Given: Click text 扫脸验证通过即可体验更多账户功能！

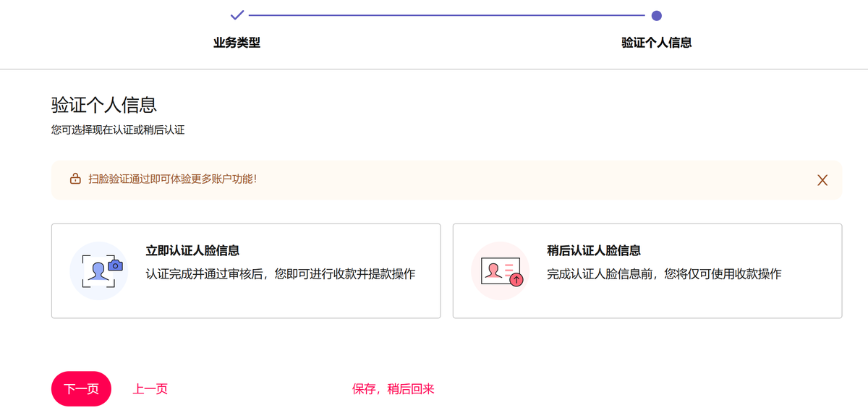Looking at the screenshot, I should pyautogui.click(x=173, y=179).
